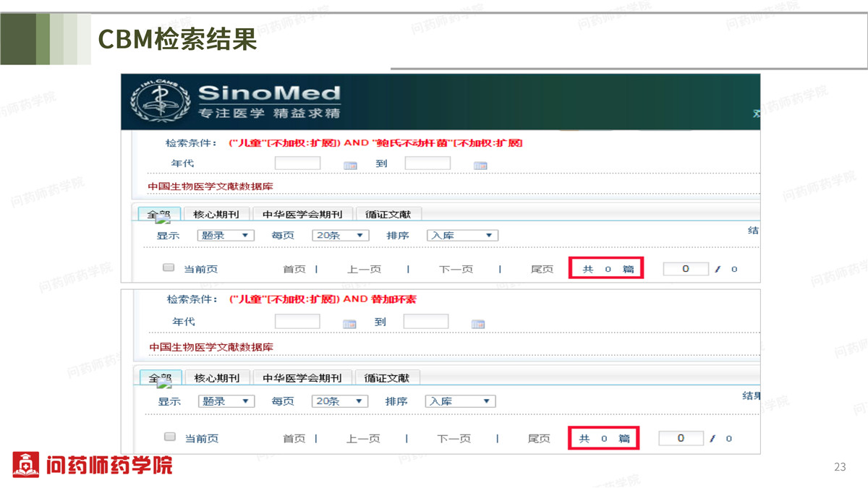The height and width of the screenshot is (488, 868).
Task: Click 上一页 link in the 鲍氏不动杆菌 results pager
Action: pos(364,269)
